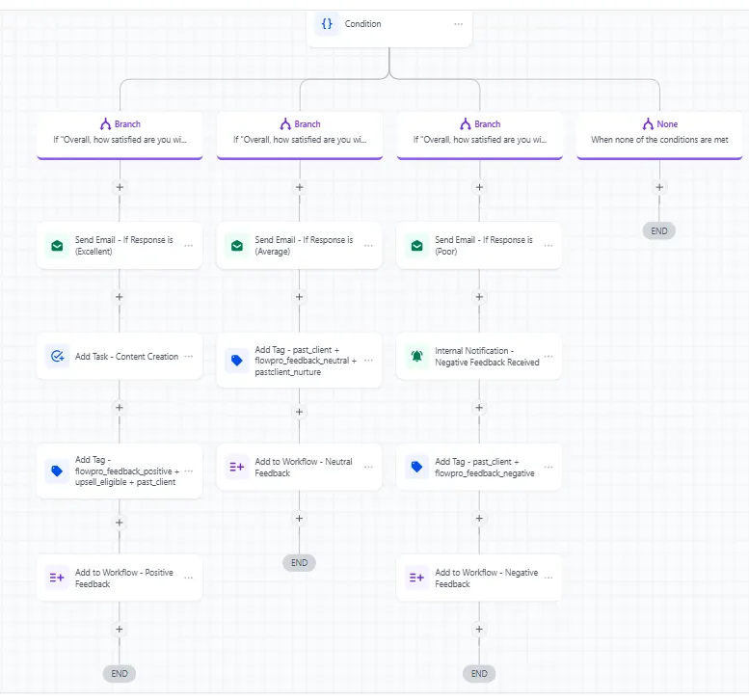The image size is (749, 700).
Task: Click tag icon for flowpro_feedback_positive action
Action: [57, 471]
